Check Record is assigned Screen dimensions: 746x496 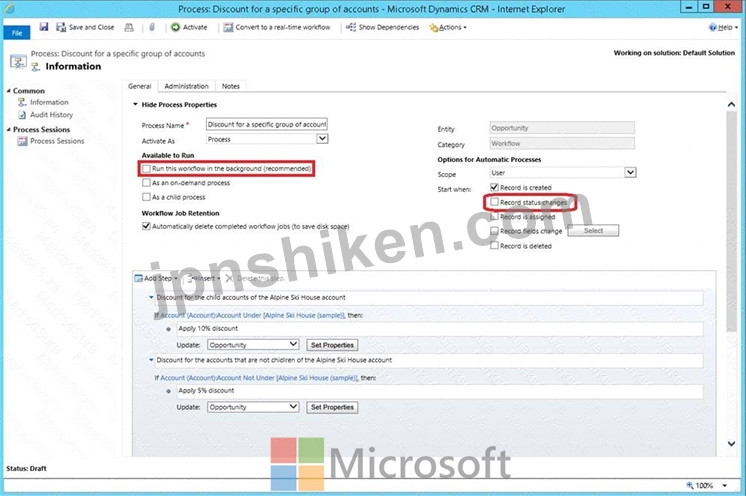tap(494, 216)
